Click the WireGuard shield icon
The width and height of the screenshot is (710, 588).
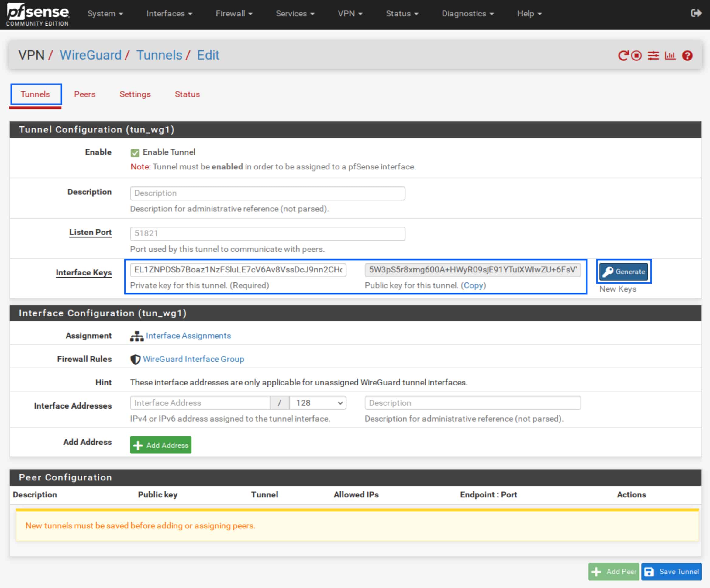coord(135,360)
